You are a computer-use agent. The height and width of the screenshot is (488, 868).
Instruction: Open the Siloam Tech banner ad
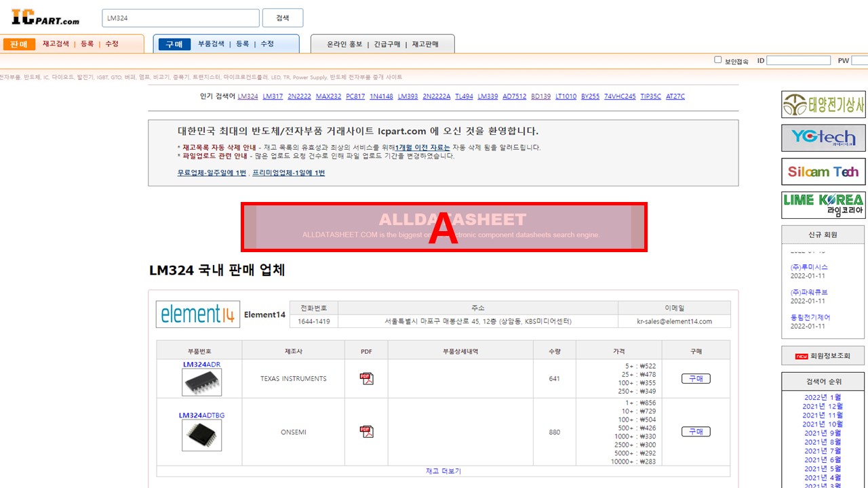pyautogui.click(x=823, y=171)
